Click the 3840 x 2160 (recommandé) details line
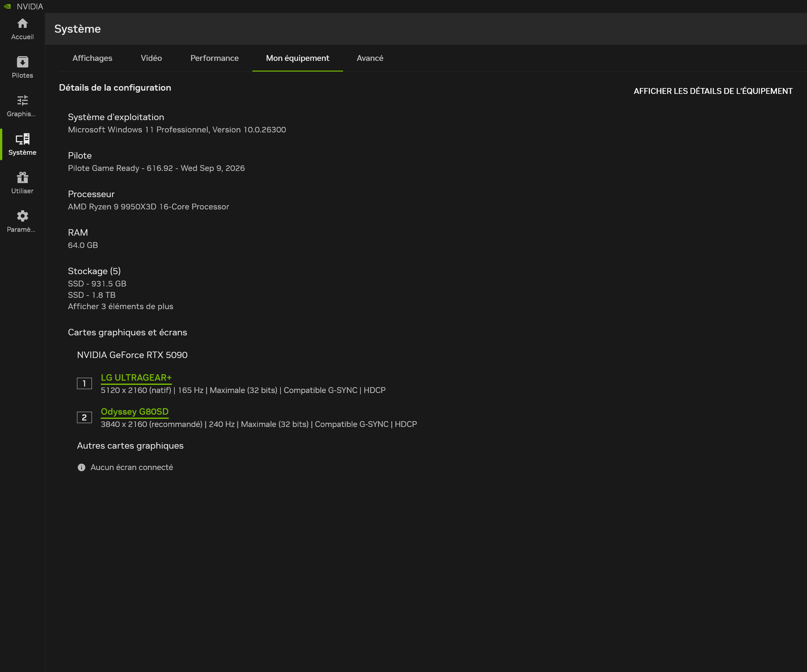Image resolution: width=807 pixels, height=672 pixels. [259, 424]
